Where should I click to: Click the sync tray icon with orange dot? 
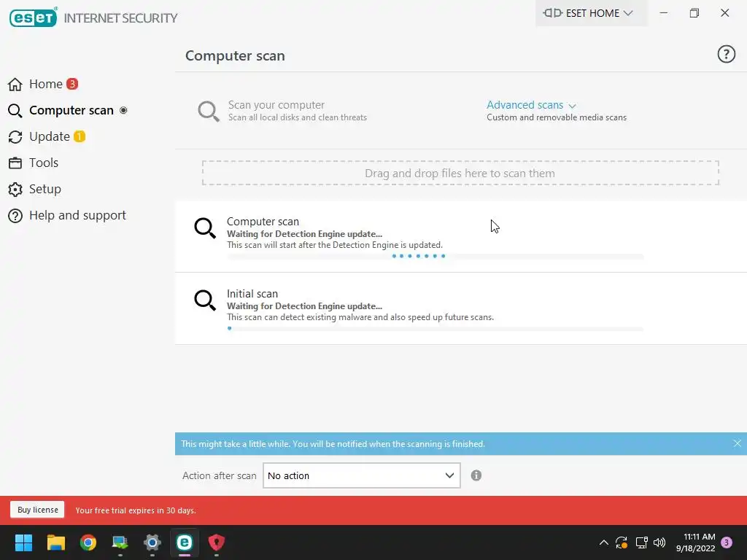[622, 542]
